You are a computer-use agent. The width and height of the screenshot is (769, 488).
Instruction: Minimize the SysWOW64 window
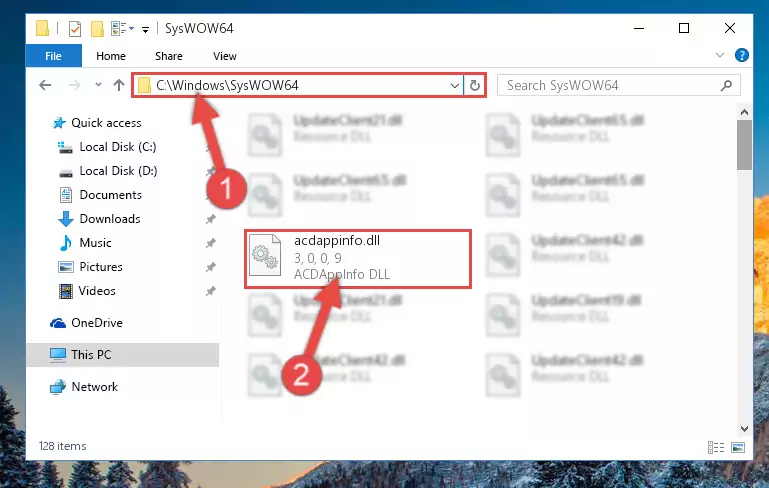pyautogui.click(x=639, y=28)
